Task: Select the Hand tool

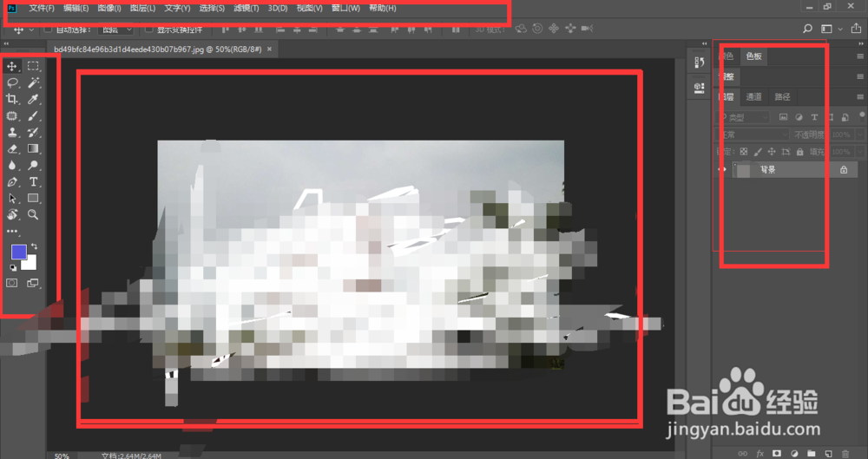Action: point(11,215)
